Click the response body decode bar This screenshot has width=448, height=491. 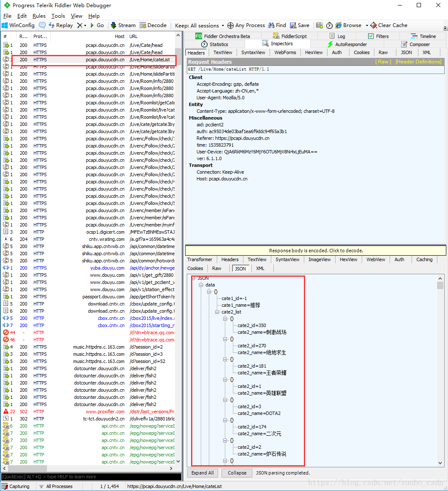tap(316, 251)
